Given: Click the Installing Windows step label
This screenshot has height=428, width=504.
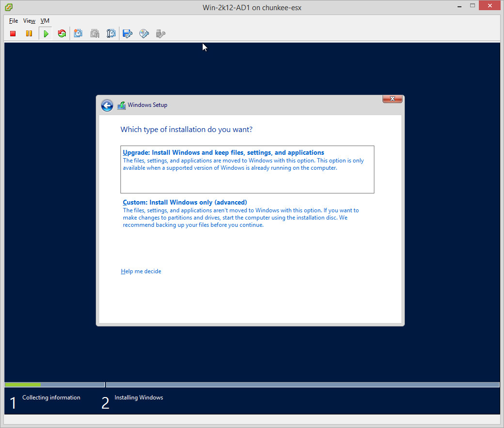Looking at the screenshot, I should [138, 398].
